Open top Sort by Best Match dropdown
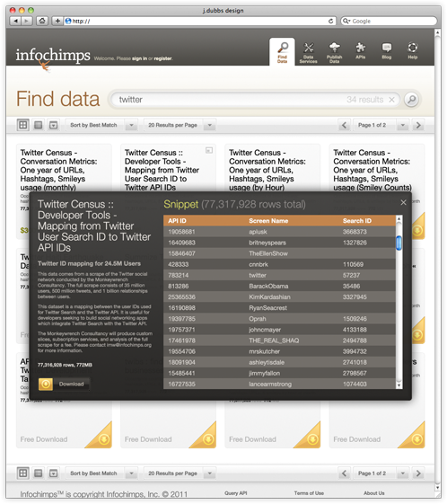This screenshot has height=504, width=447. (101, 125)
